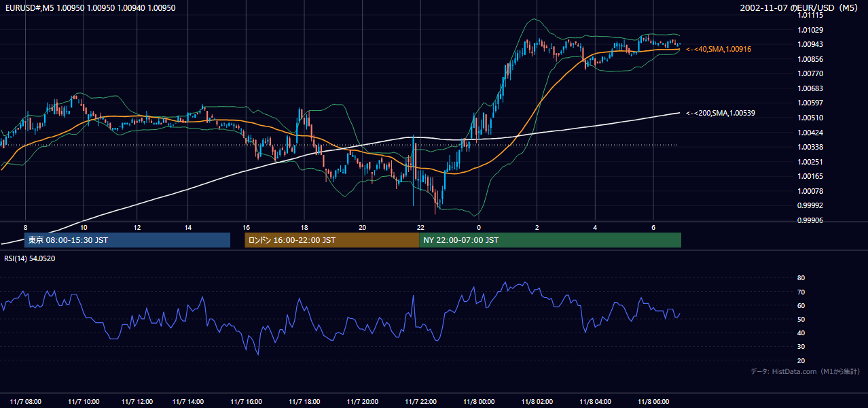868x408 pixels.
Task: Click the hour 0 tick label under chart
Action: (x=479, y=227)
